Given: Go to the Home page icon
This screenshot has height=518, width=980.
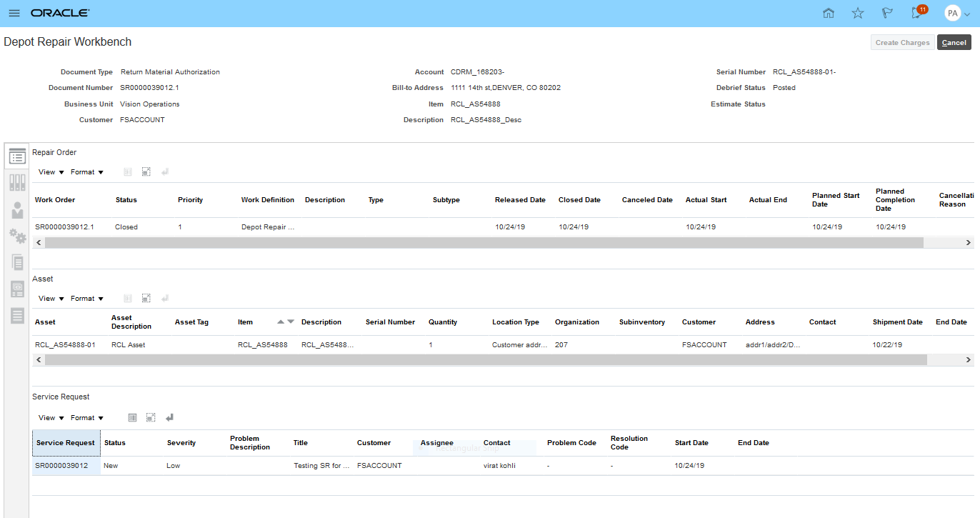Looking at the screenshot, I should tap(829, 13).
